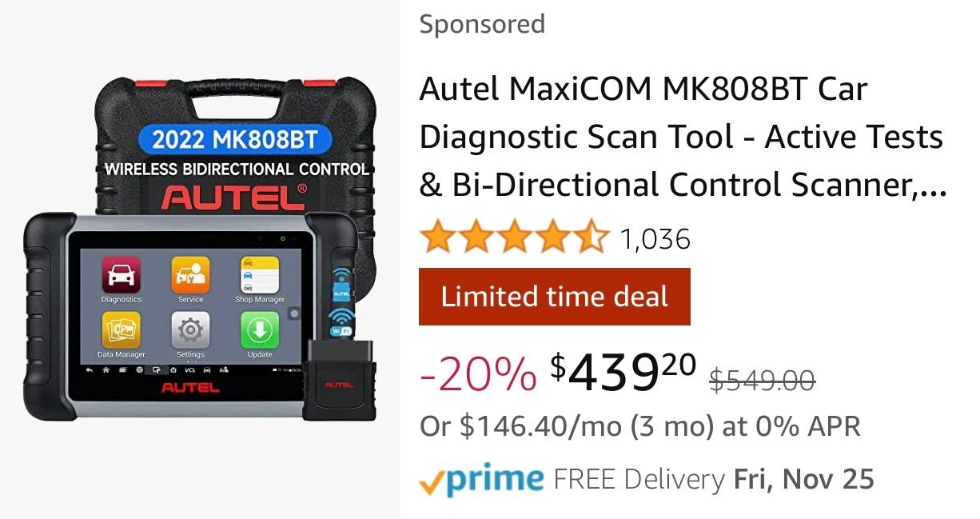Open the yellow Data Manager icon
Screen dimensions: 980x519
pyautogui.click(x=122, y=330)
